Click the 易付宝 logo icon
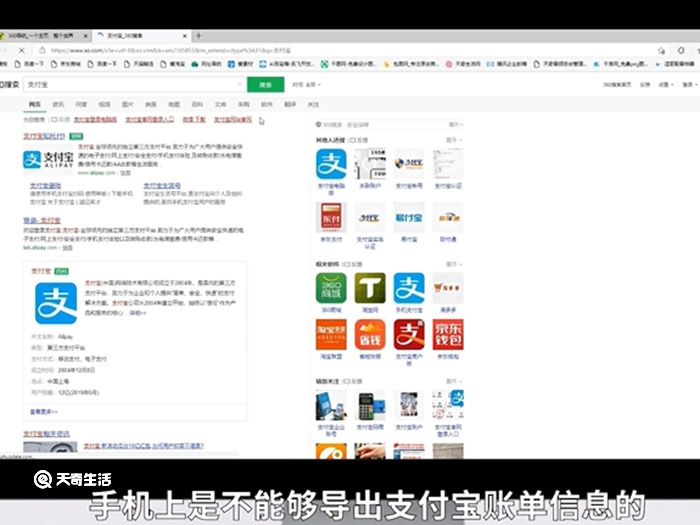700x525 pixels. pos(409,217)
